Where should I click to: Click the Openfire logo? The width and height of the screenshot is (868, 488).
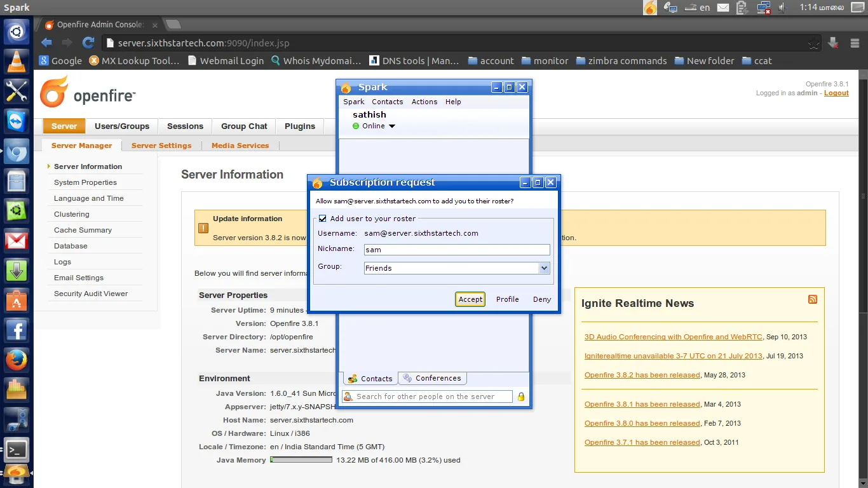point(88,92)
